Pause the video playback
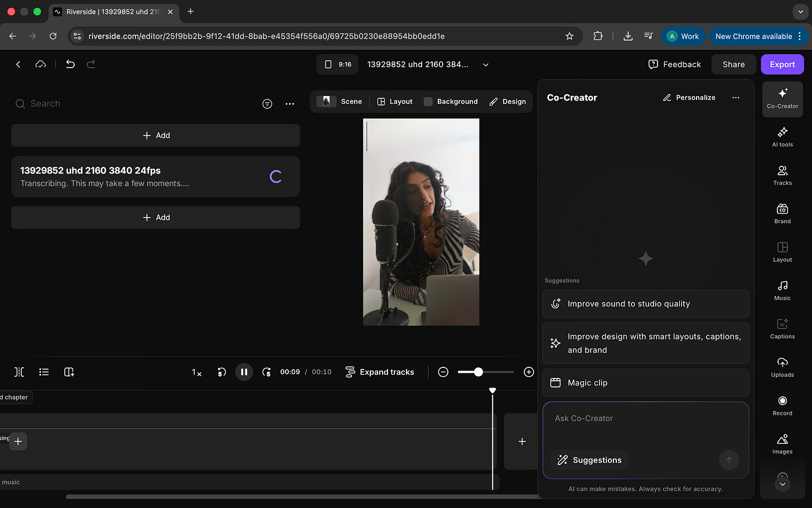This screenshot has height=508, width=812. pos(244,372)
